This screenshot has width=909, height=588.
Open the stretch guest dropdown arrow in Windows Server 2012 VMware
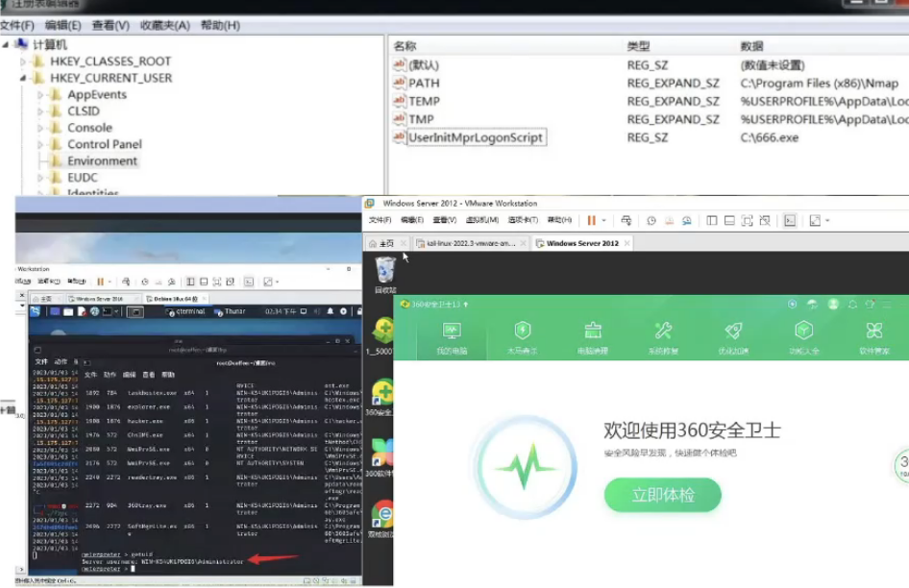pos(828,220)
